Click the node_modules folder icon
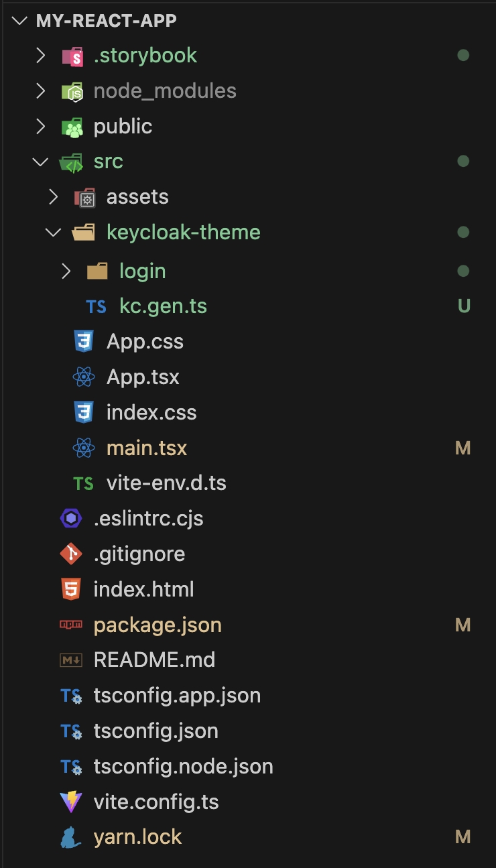 pyautogui.click(x=72, y=91)
